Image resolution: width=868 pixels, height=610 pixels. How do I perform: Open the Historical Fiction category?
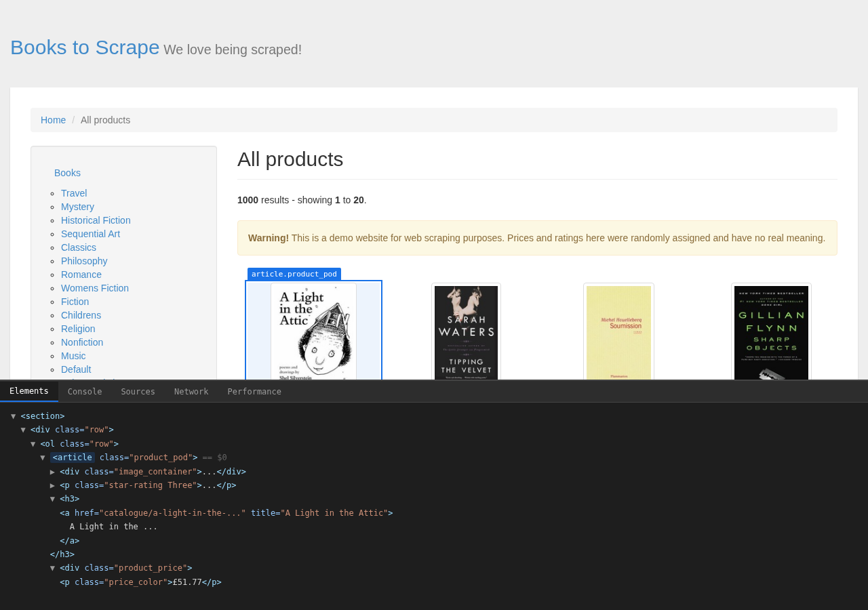point(96,220)
